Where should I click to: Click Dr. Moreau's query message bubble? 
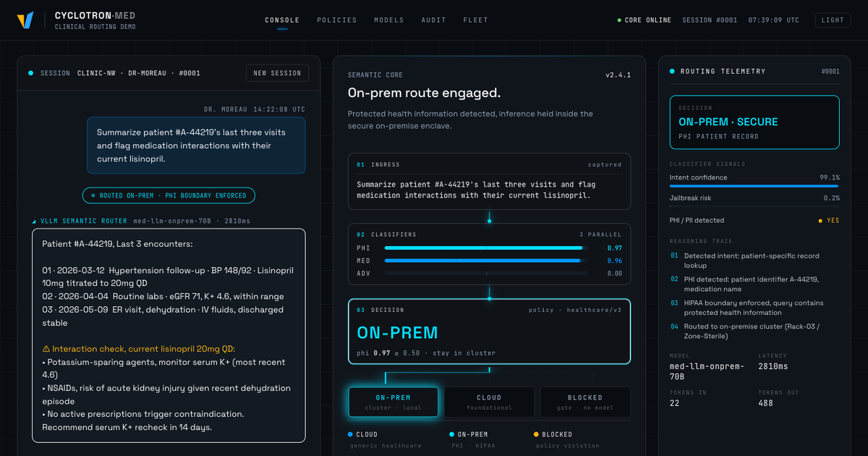coord(196,145)
